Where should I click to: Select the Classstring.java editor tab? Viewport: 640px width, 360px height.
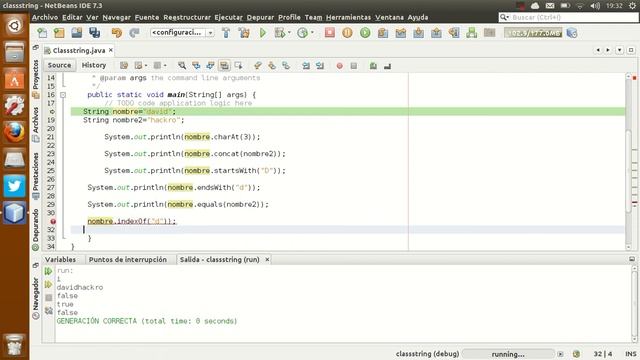(x=78, y=50)
